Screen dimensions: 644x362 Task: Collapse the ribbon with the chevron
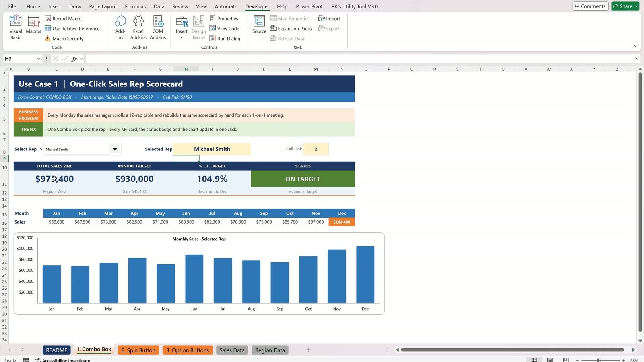pos(635,46)
